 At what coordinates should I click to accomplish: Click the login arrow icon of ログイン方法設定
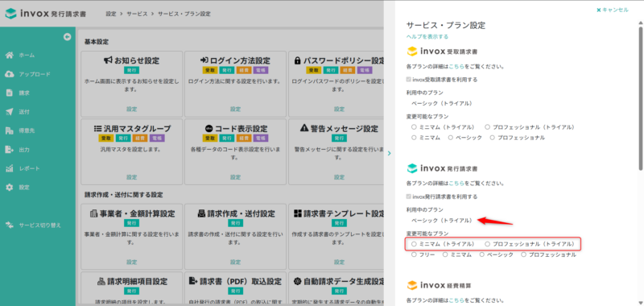tap(204, 60)
